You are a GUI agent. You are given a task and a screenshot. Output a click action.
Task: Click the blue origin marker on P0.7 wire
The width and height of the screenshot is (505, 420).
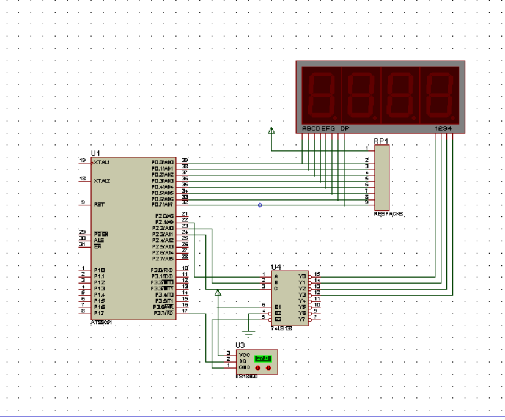point(260,205)
